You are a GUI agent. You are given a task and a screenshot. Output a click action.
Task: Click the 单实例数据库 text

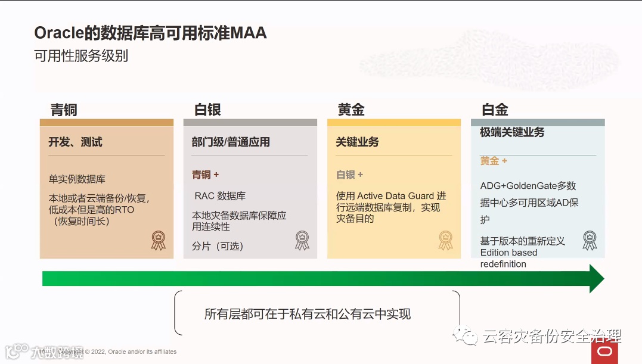click(77, 179)
